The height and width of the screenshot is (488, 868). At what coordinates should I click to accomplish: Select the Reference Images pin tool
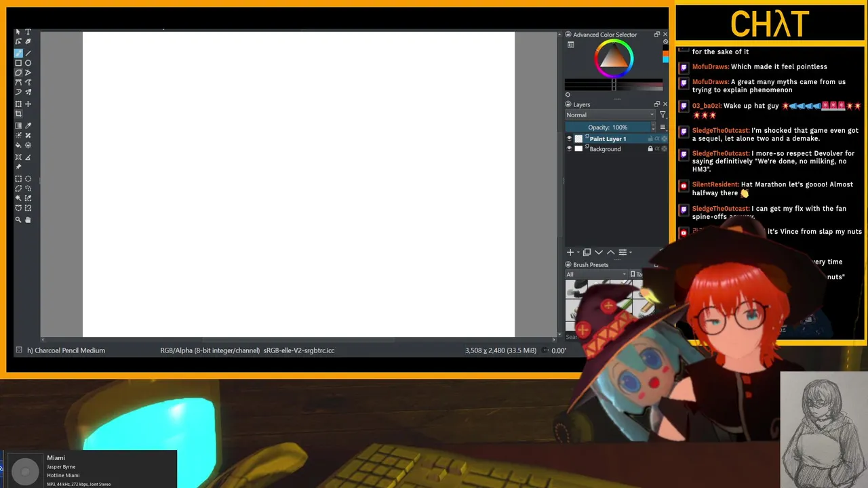18,167
